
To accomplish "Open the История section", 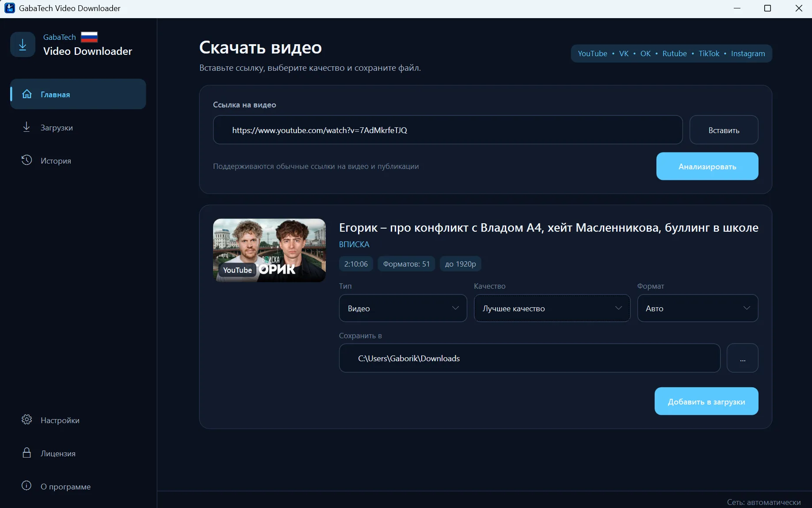I will tap(78, 160).
